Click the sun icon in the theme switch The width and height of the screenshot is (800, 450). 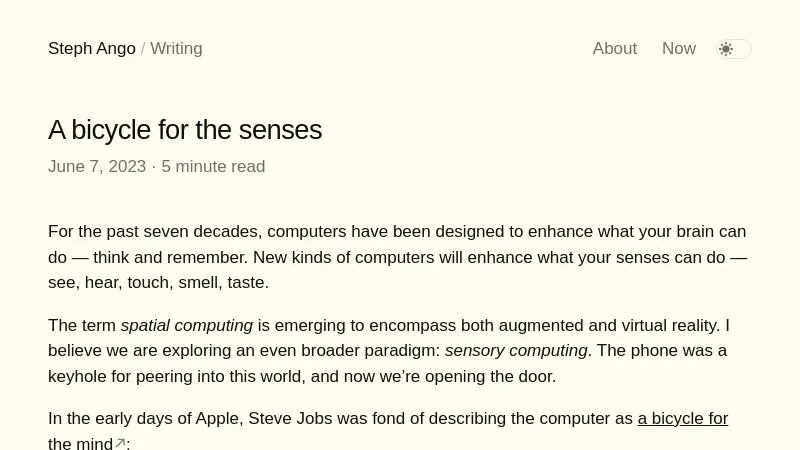pos(726,49)
